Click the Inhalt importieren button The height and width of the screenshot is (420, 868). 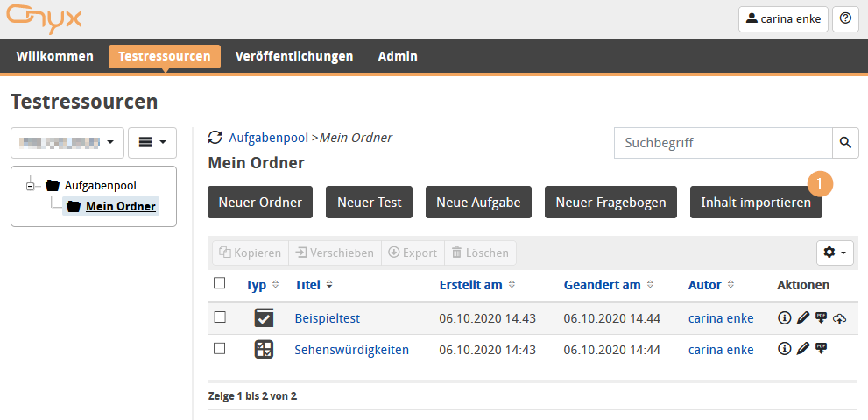click(x=756, y=203)
